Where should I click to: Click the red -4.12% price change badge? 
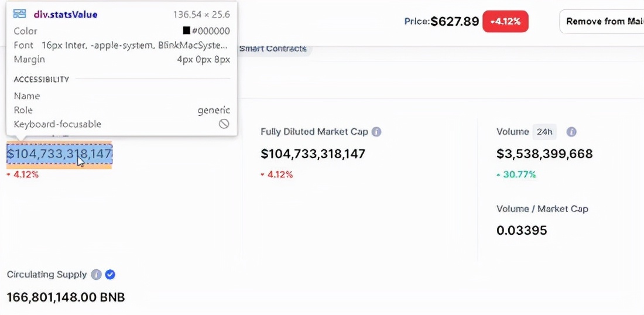coord(505,21)
